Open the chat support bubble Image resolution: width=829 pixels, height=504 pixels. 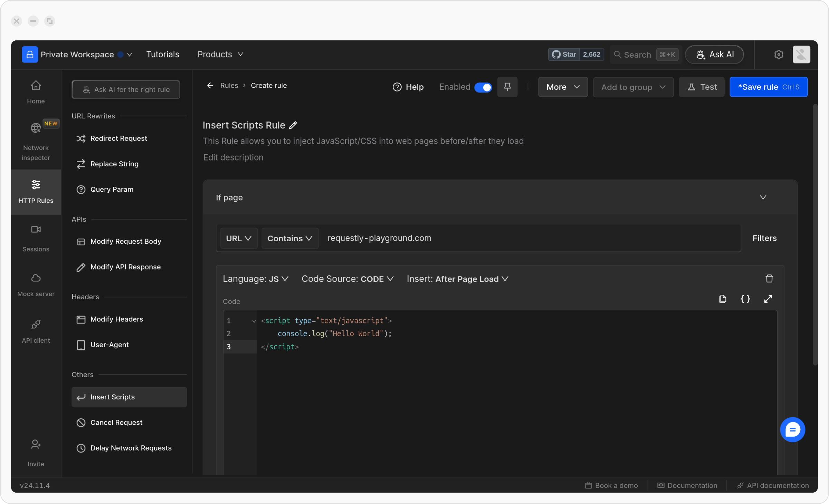(792, 429)
